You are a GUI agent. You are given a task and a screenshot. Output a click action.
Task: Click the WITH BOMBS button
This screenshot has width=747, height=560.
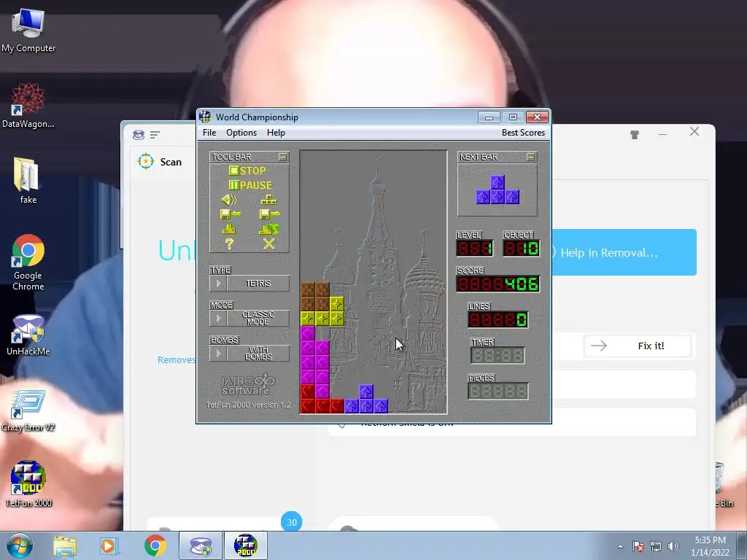[x=258, y=354]
